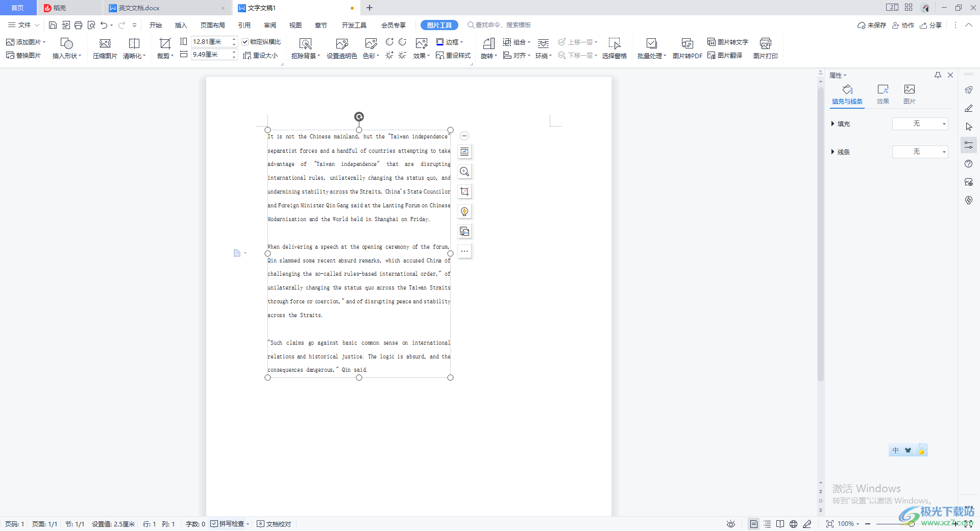The image size is (980, 531).
Task: Click the new tab plus button
Action: pos(370,8)
